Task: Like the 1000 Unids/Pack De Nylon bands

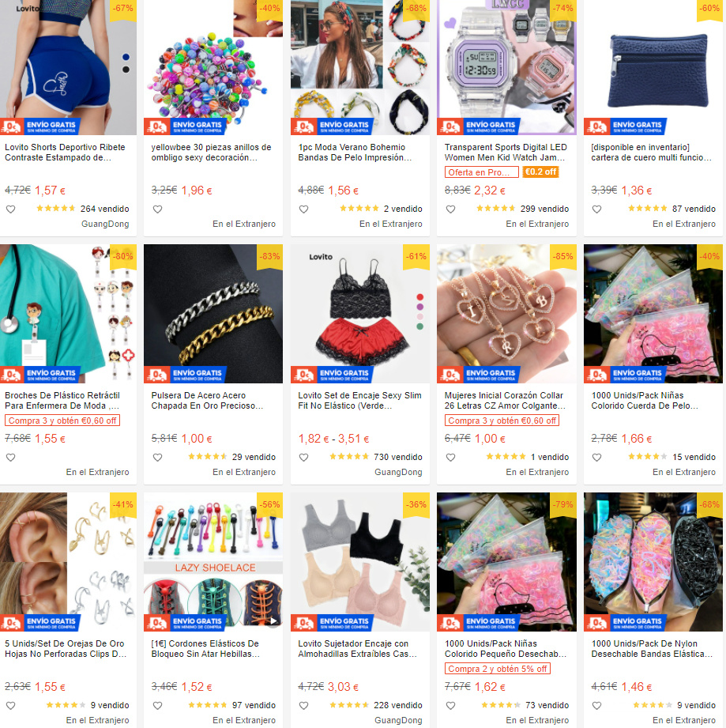Action: (597, 706)
